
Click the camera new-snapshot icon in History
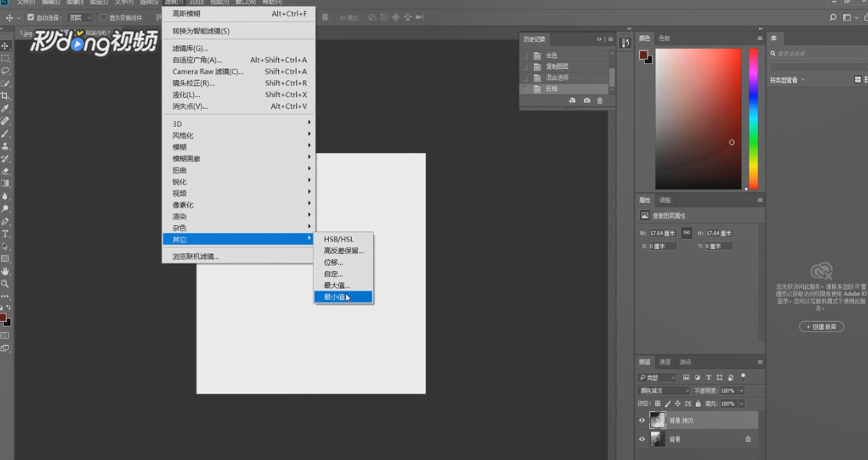click(587, 101)
